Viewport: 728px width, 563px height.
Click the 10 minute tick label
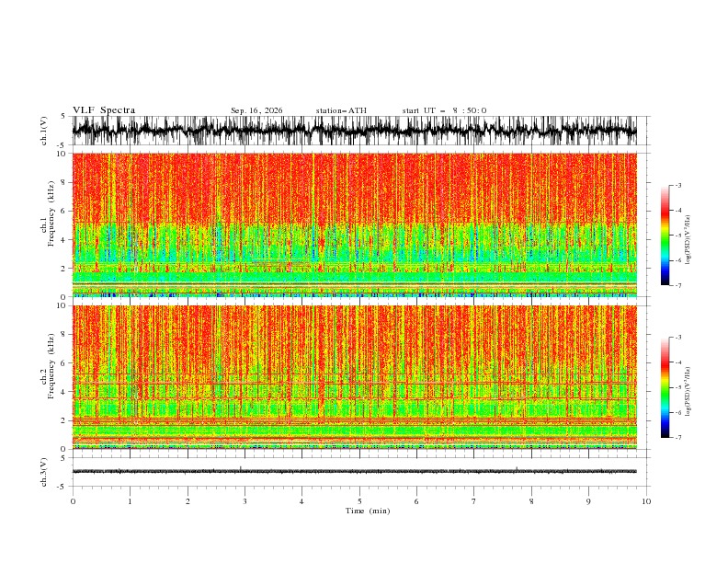tap(646, 501)
